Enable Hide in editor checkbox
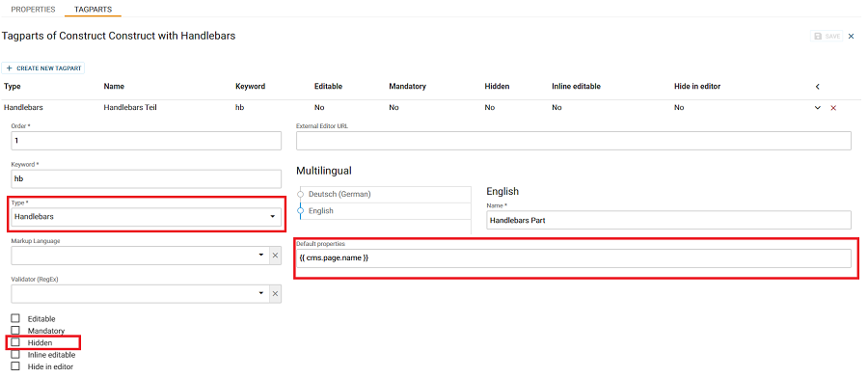This screenshot has height=378, width=868. (x=15, y=365)
